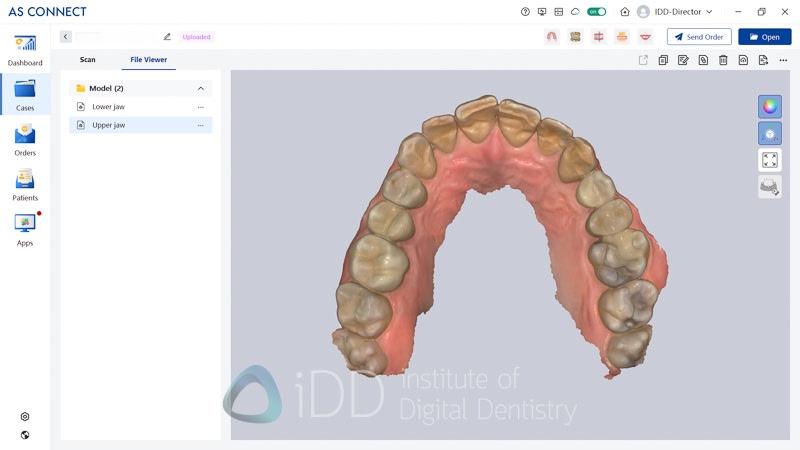This screenshot has height=450, width=800.
Task: Select the Upper jaw file
Action: click(x=109, y=125)
